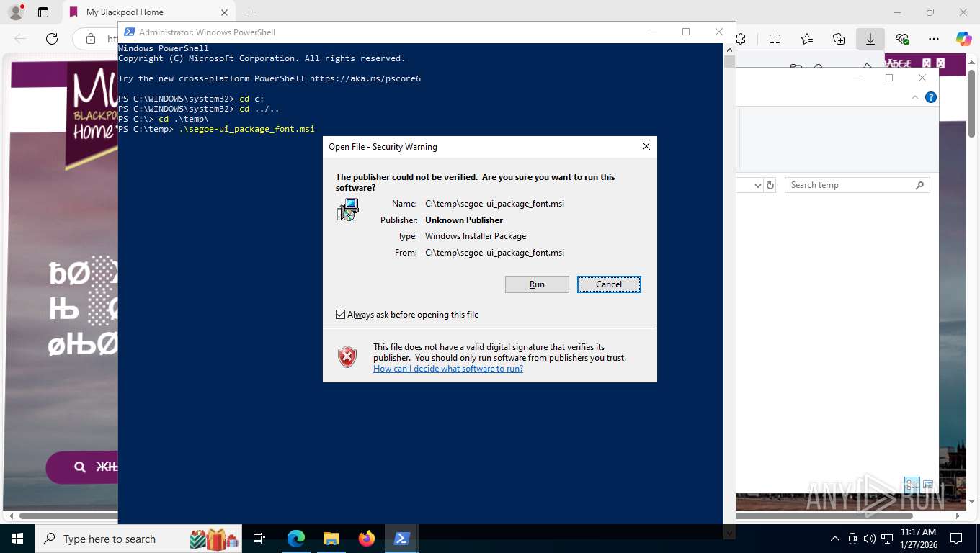Screen dimensions: 980x553
Task: Open Edge Settings and more menu
Action: (x=934, y=39)
